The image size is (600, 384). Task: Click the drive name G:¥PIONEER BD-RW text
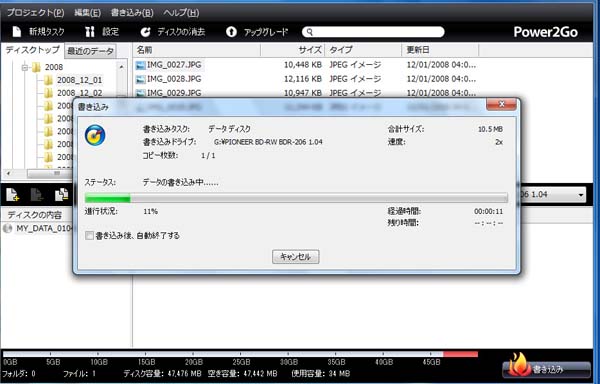tap(268, 142)
